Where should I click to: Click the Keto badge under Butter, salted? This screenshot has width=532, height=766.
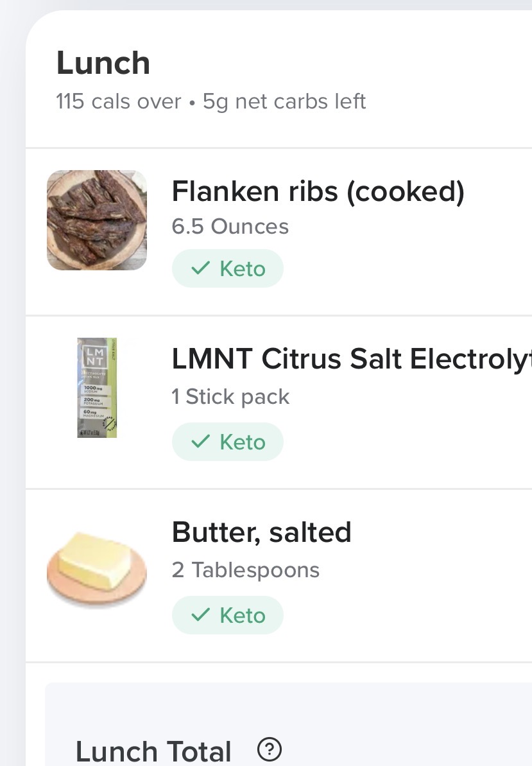[228, 615]
